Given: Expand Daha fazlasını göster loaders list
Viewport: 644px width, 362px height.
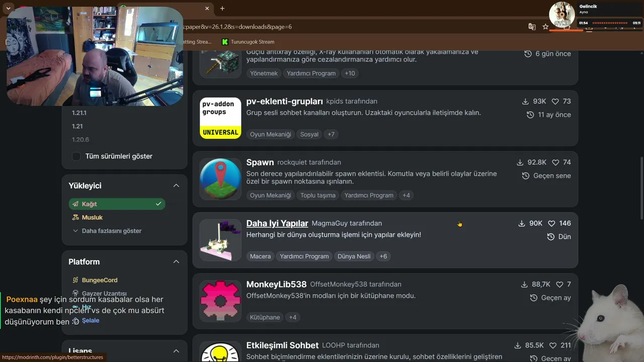Looking at the screenshot, I should tap(107, 231).
